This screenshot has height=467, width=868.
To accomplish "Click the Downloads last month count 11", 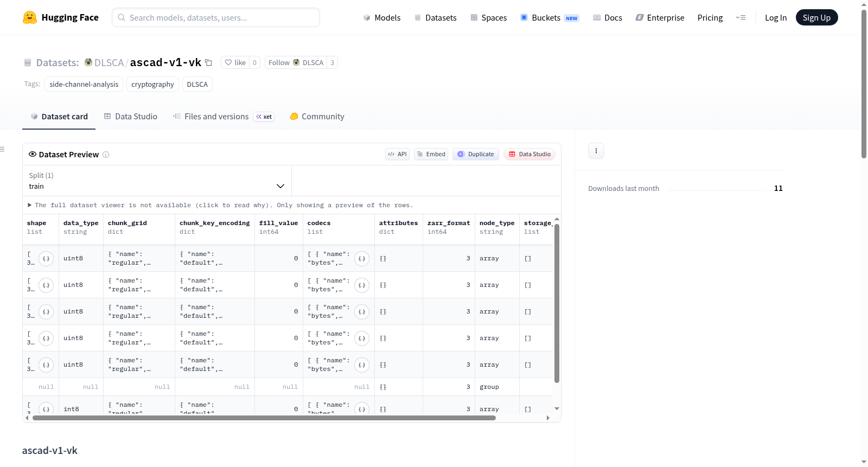I will (x=778, y=188).
